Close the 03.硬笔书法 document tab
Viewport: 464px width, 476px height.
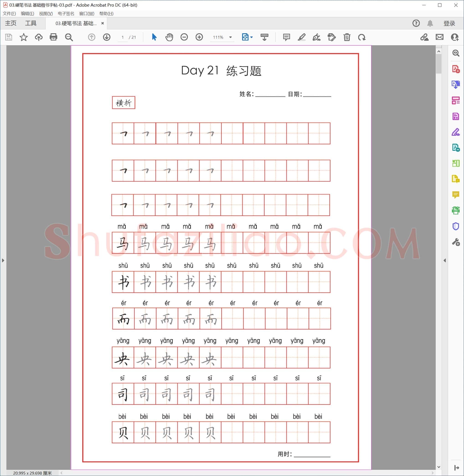pyautogui.click(x=103, y=23)
